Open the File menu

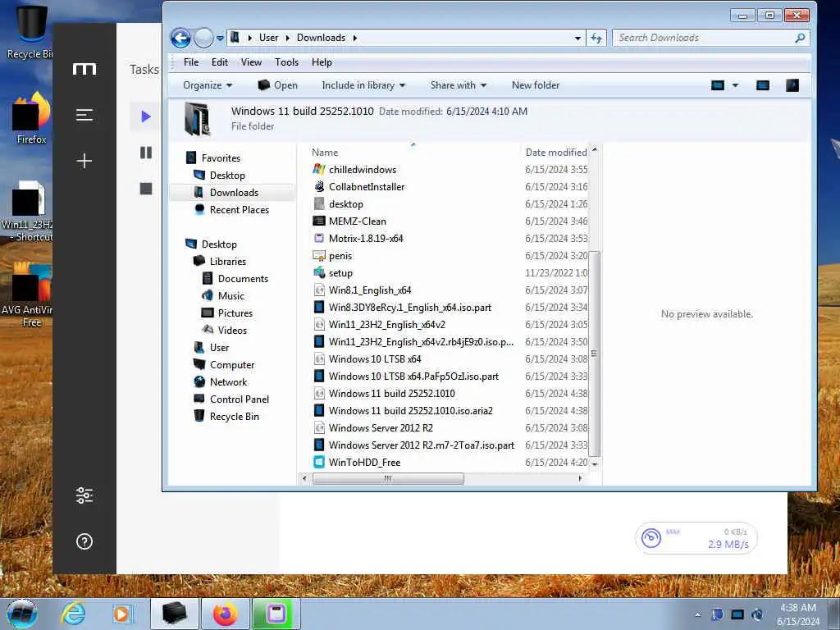190,62
